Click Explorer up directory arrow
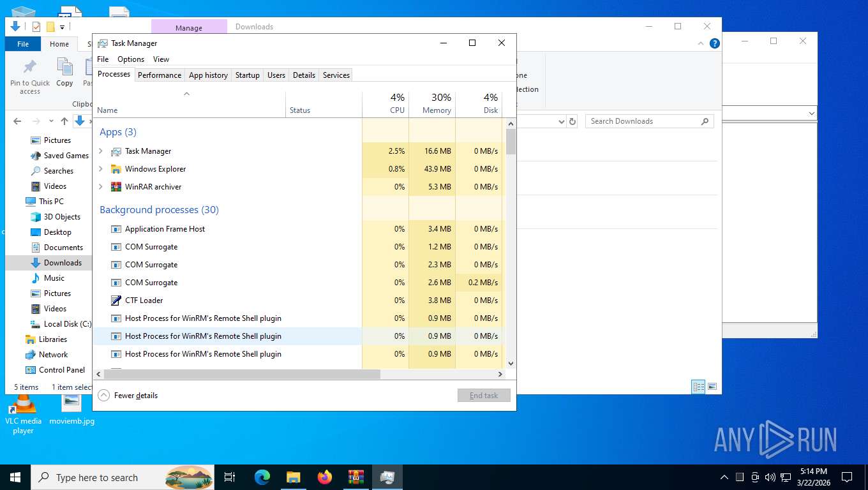The width and height of the screenshot is (868, 490). [64, 121]
